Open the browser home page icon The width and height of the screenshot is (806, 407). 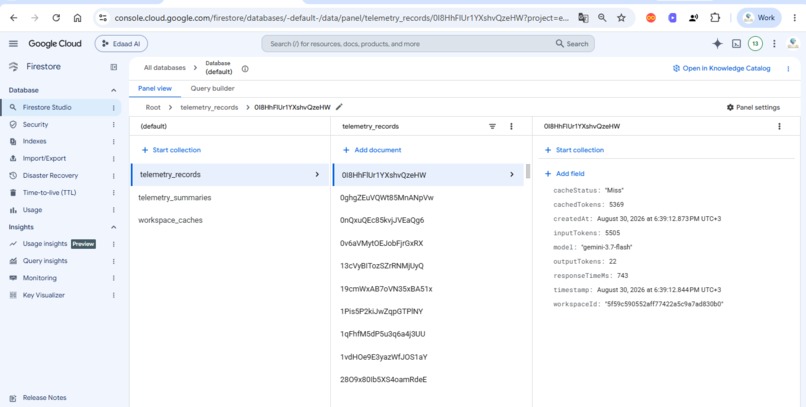click(x=77, y=18)
